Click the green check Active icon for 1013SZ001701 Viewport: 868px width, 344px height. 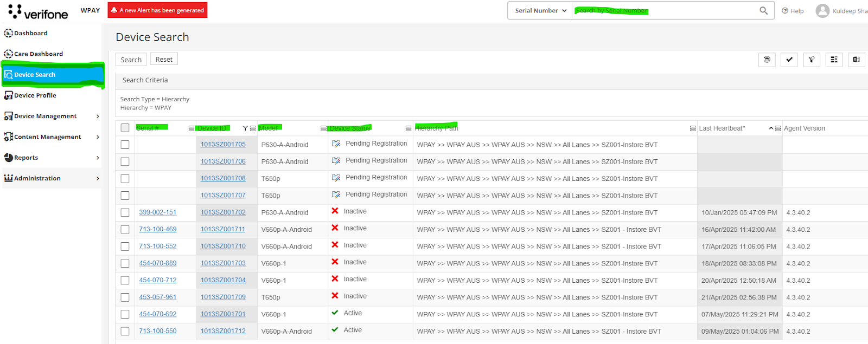click(x=335, y=313)
